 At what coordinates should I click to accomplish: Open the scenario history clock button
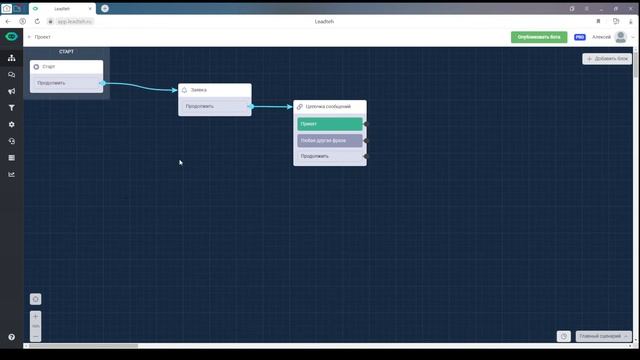tap(564, 336)
